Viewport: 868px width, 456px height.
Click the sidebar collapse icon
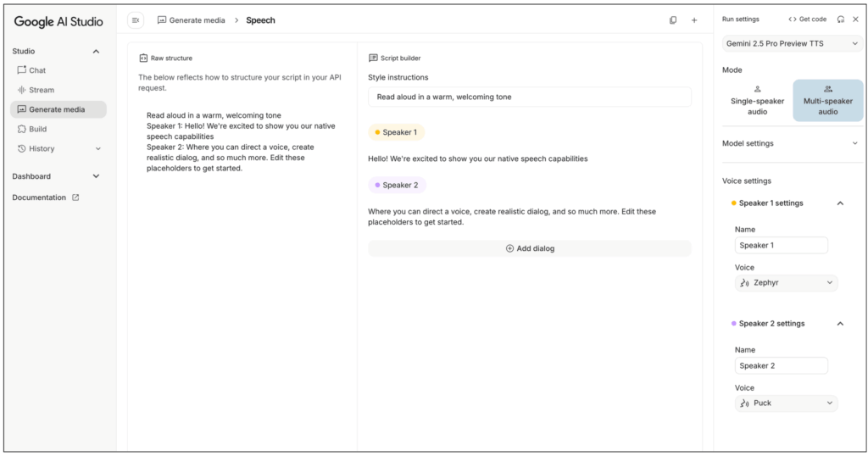(136, 20)
